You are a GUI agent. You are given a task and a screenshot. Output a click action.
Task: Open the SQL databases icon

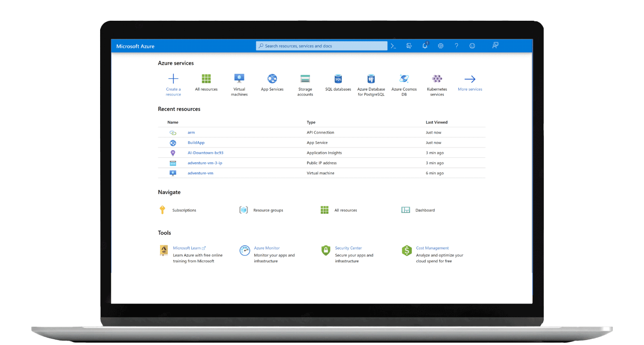pyautogui.click(x=338, y=79)
